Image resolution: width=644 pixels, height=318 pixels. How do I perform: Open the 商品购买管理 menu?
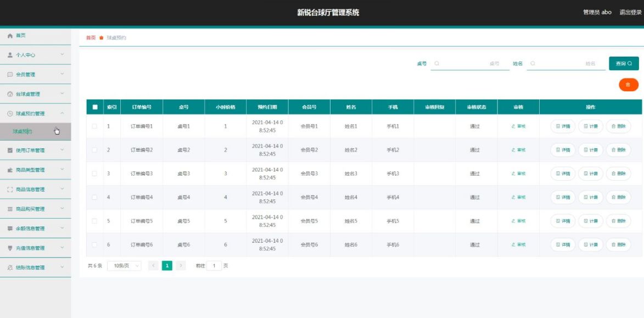[x=35, y=209]
